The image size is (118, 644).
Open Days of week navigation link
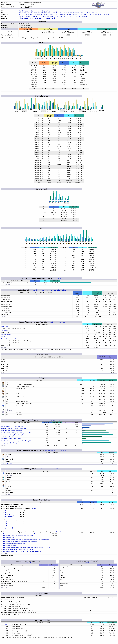click(47, 11)
